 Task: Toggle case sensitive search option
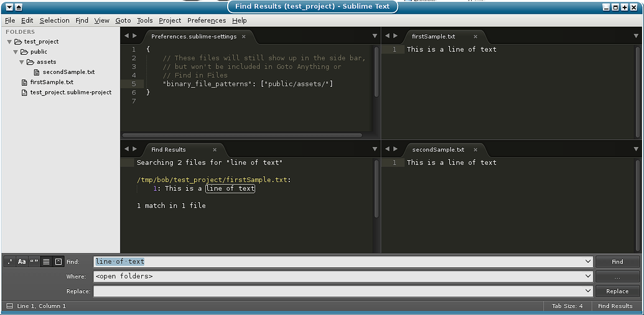[22, 262]
